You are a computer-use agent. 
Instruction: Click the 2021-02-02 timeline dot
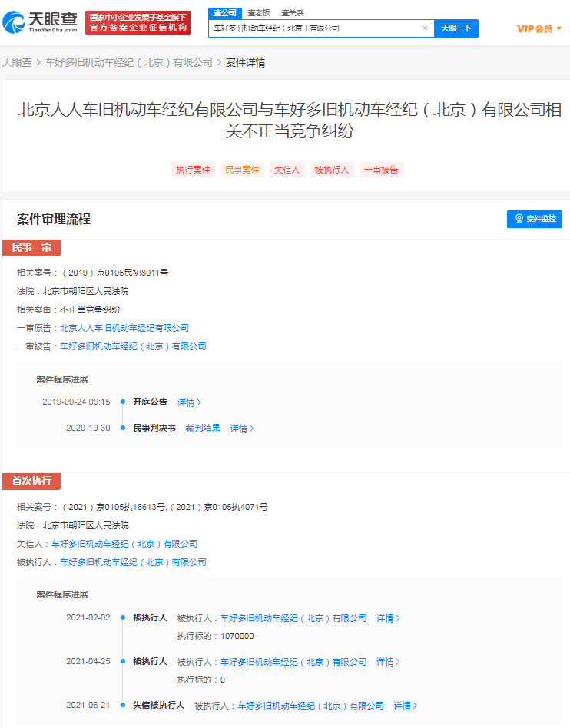pyautogui.click(x=123, y=617)
